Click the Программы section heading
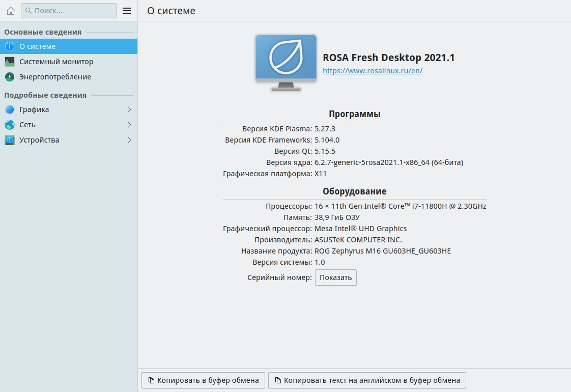The width and height of the screenshot is (571, 392). pos(355,114)
